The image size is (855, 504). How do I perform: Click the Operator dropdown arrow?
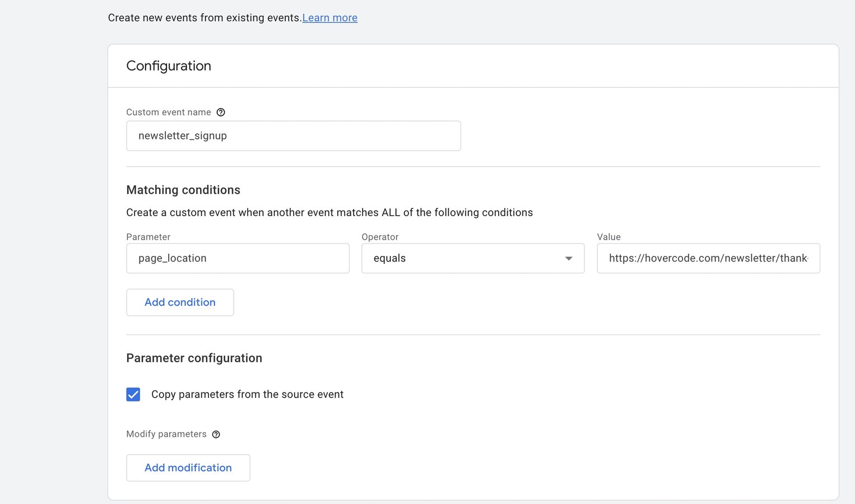pos(569,258)
